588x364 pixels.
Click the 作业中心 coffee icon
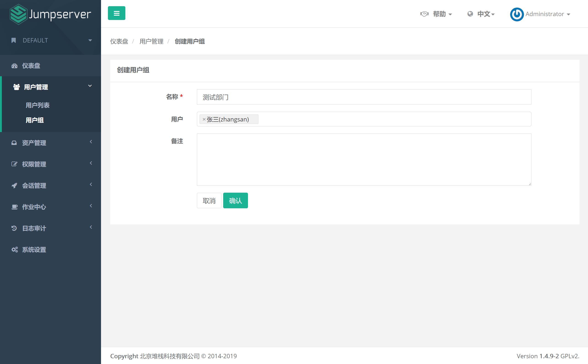tap(14, 207)
